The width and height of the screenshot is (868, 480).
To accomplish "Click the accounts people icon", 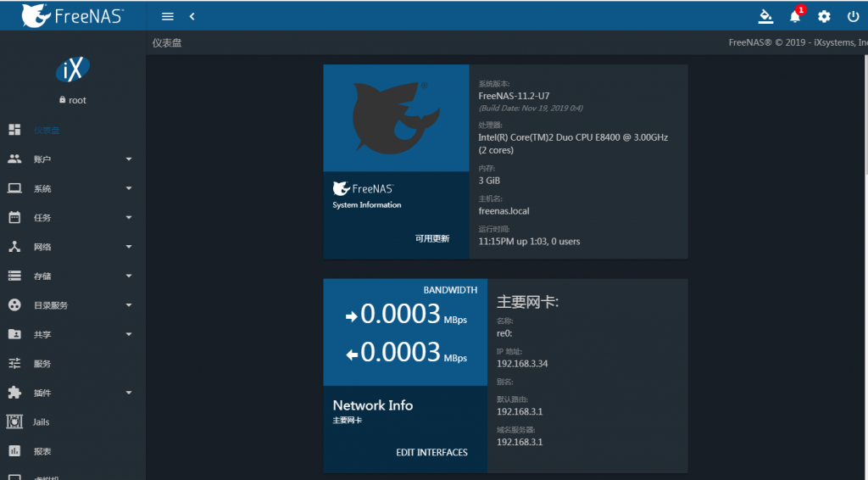I will click(14, 159).
